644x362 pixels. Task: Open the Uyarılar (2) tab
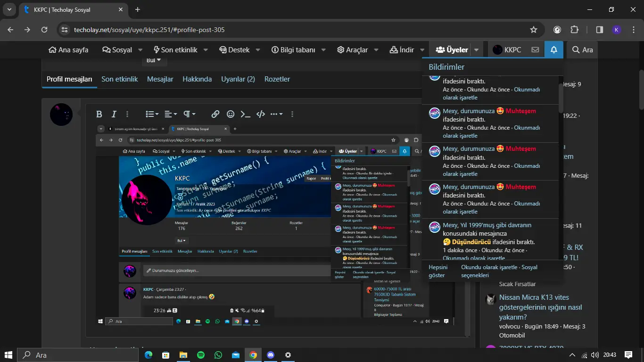[x=238, y=79]
